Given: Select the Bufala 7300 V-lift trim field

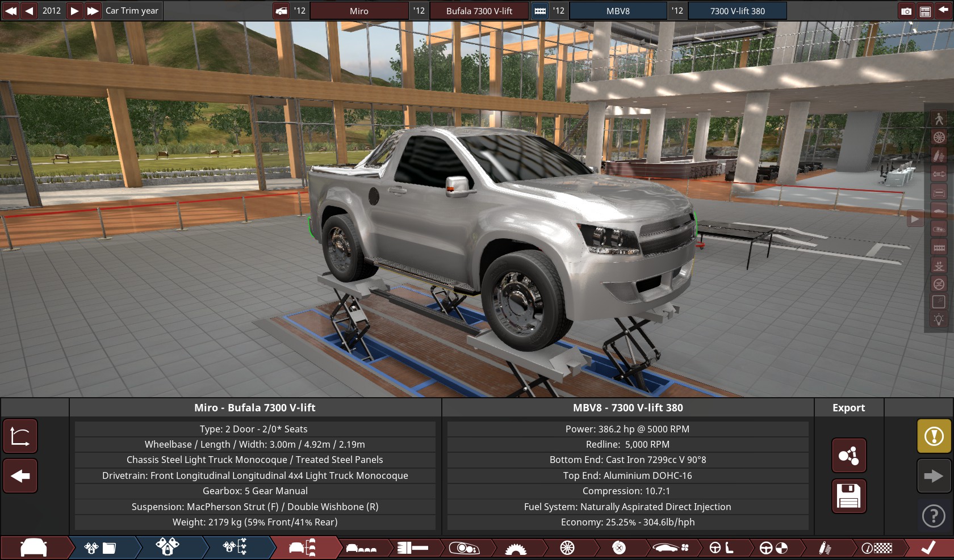Looking at the screenshot, I should 479,11.
